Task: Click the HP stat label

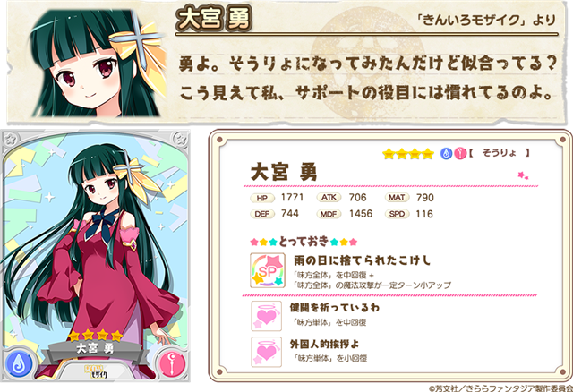Action: tap(262, 198)
